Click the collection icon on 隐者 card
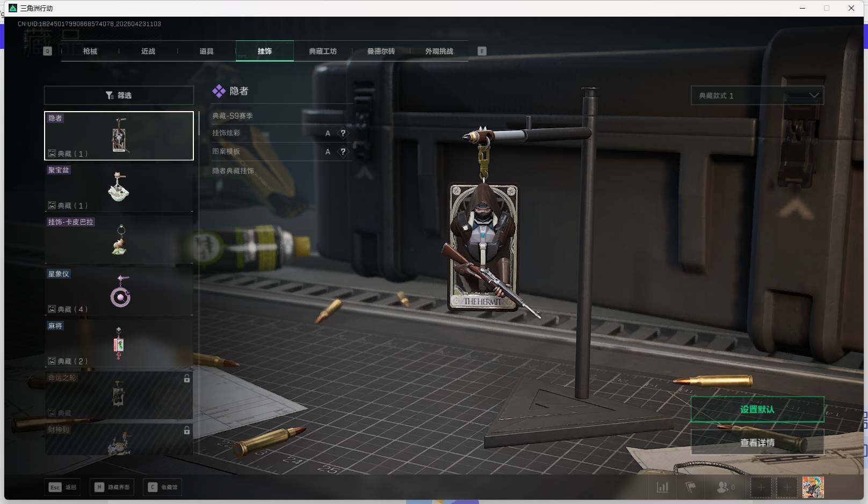This screenshot has width=868, height=504. point(52,154)
